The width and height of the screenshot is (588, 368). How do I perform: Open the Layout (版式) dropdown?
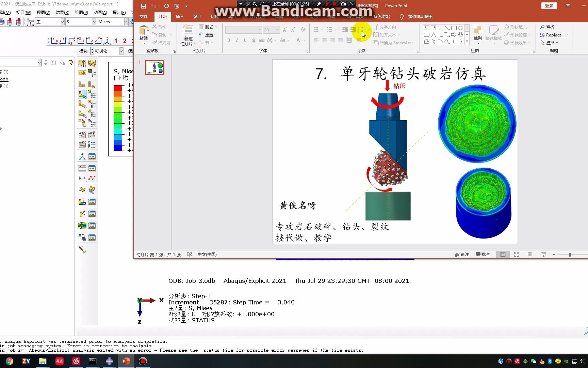pos(208,27)
